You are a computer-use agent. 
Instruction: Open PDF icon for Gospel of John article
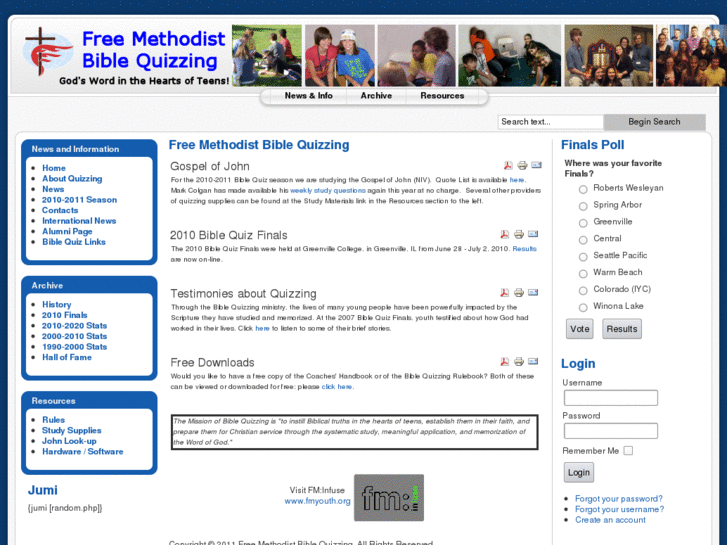508,165
